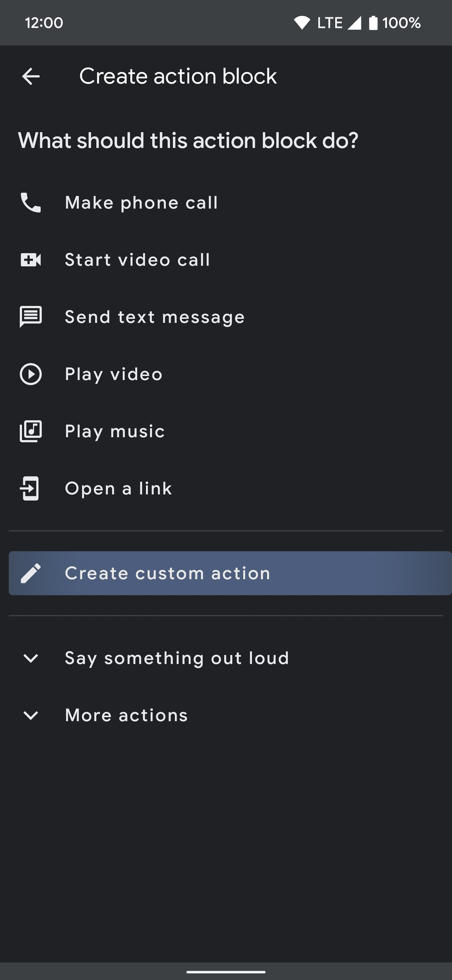
Task: Show the More actions list
Action: tap(126, 715)
